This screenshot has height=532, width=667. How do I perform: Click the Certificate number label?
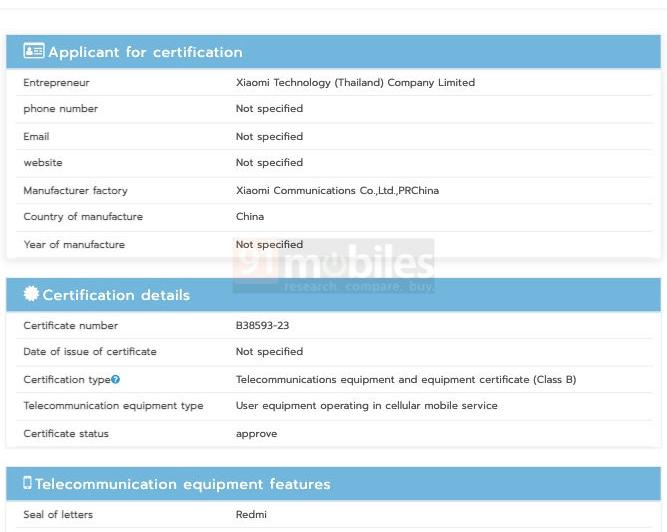71,326
